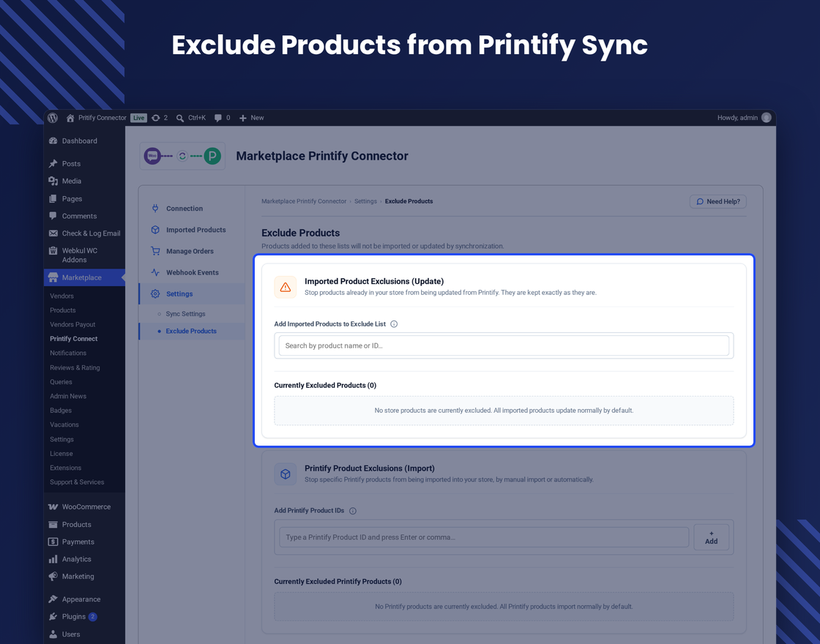This screenshot has width=820, height=644.
Task: Click info icon next to Add Imported Products
Action: 395,324
